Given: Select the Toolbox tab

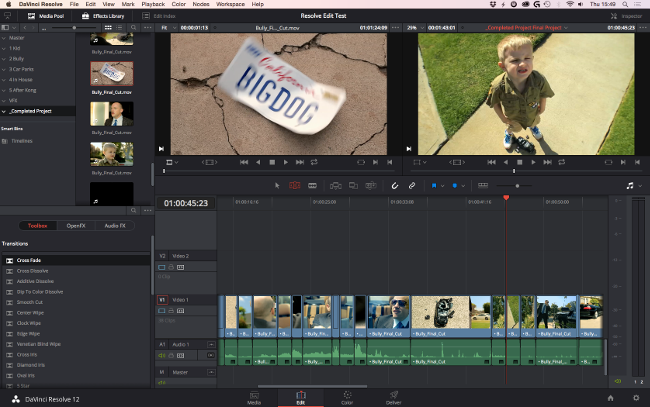Looking at the screenshot, I should click(x=37, y=226).
